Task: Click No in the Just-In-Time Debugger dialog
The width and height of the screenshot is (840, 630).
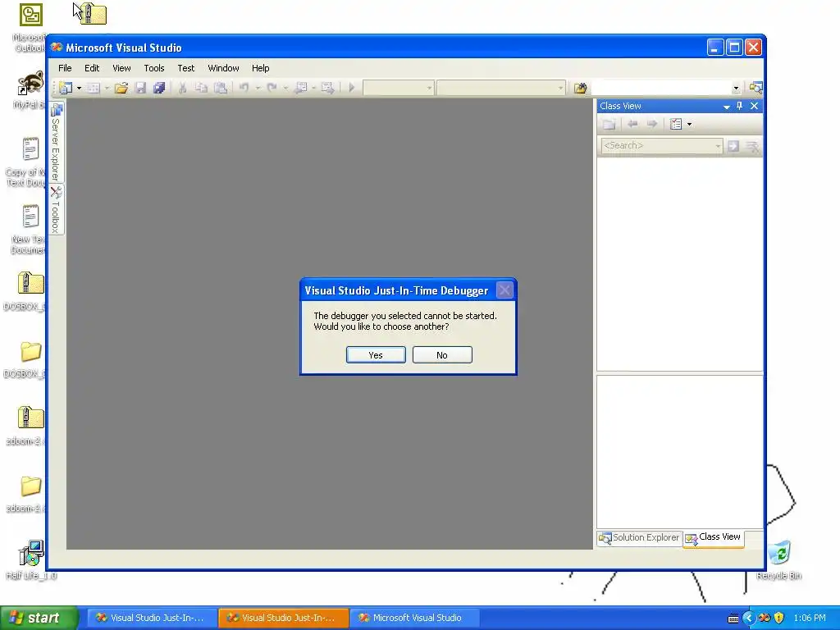Action: click(x=442, y=354)
